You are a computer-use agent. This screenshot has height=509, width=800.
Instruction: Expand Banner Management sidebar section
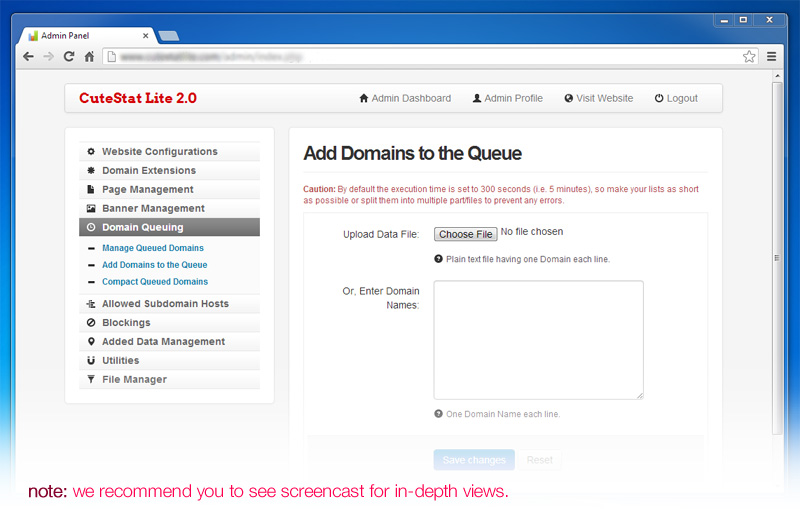point(169,208)
